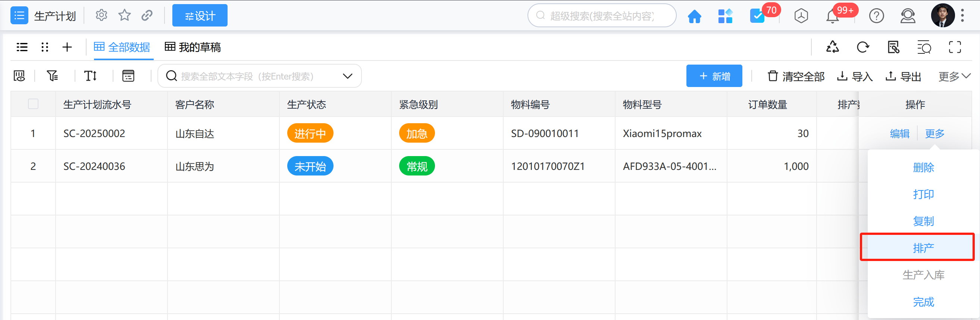Expand the search field dropdown arrow
Viewport: 980px width, 320px height.
point(347,76)
